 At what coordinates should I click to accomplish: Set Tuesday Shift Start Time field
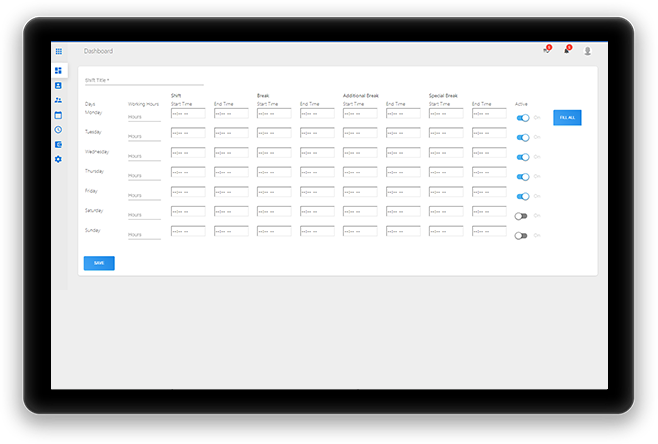[x=188, y=133]
